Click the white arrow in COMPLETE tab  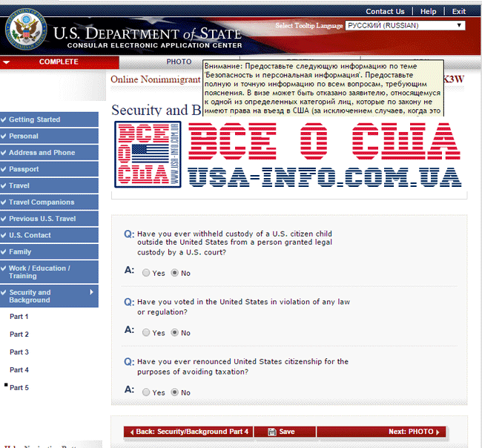click(x=6, y=62)
